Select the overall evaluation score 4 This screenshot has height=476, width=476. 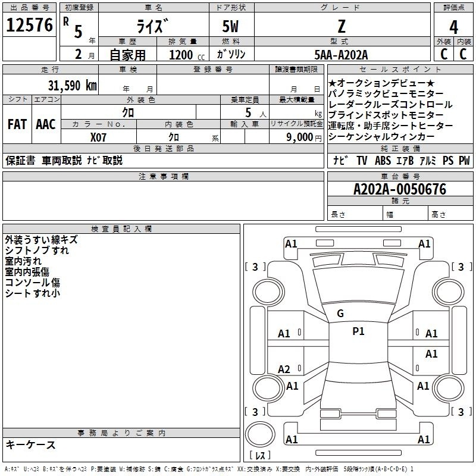point(454,27)
